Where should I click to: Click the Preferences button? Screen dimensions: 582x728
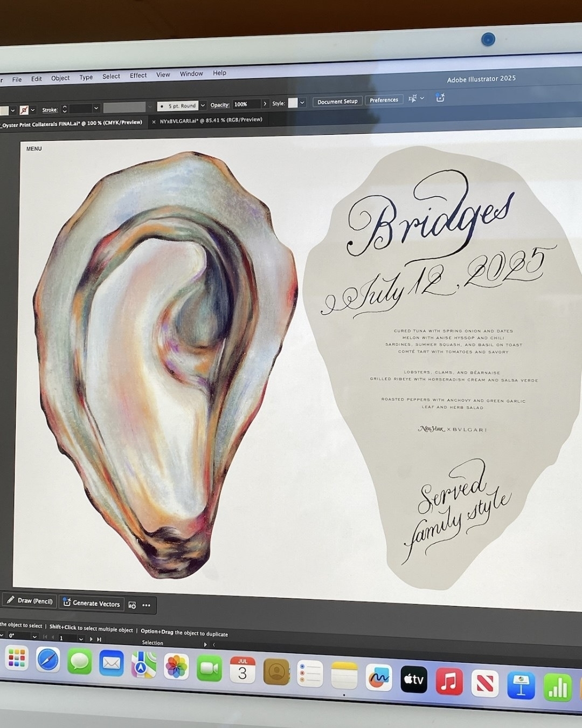click(x=384, y=100)
